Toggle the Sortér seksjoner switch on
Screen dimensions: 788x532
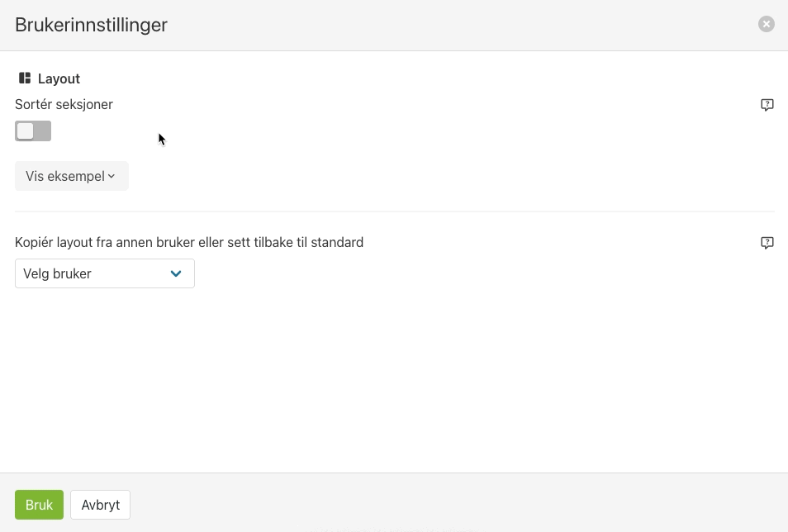33,131
